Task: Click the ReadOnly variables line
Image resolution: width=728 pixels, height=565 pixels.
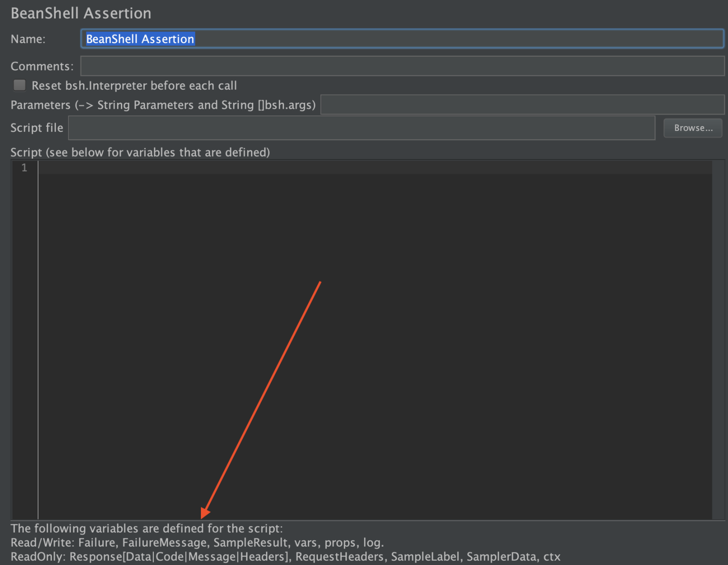Action: point(285,557)
